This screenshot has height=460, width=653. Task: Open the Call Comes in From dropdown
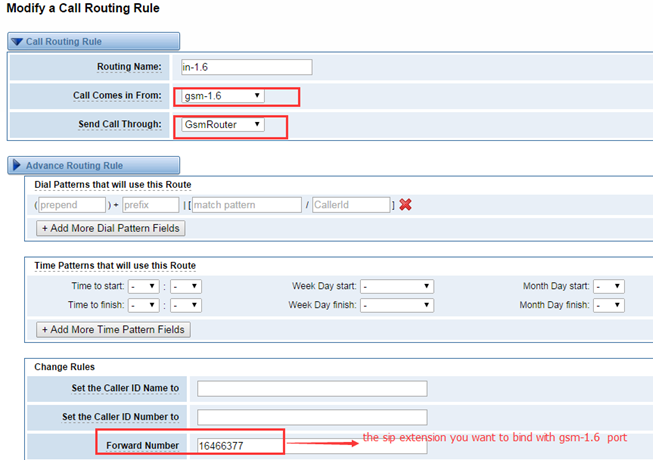click(223, 96)
